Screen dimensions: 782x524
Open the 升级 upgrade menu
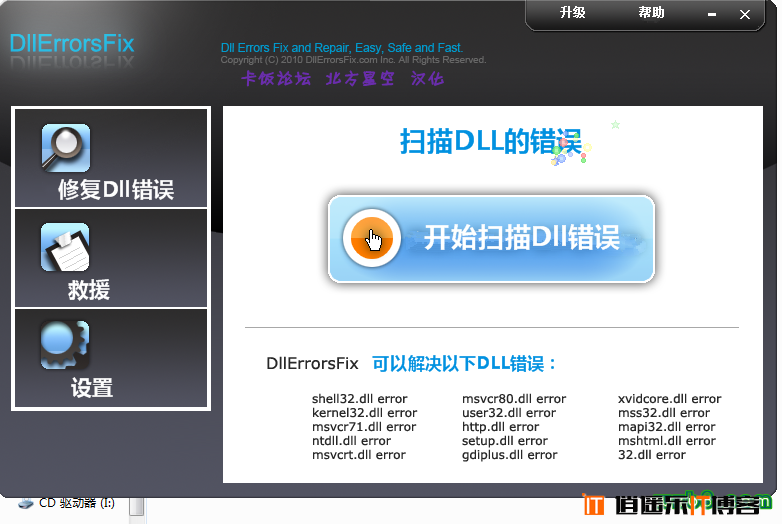pyautogui.click(x=573, y=12)
